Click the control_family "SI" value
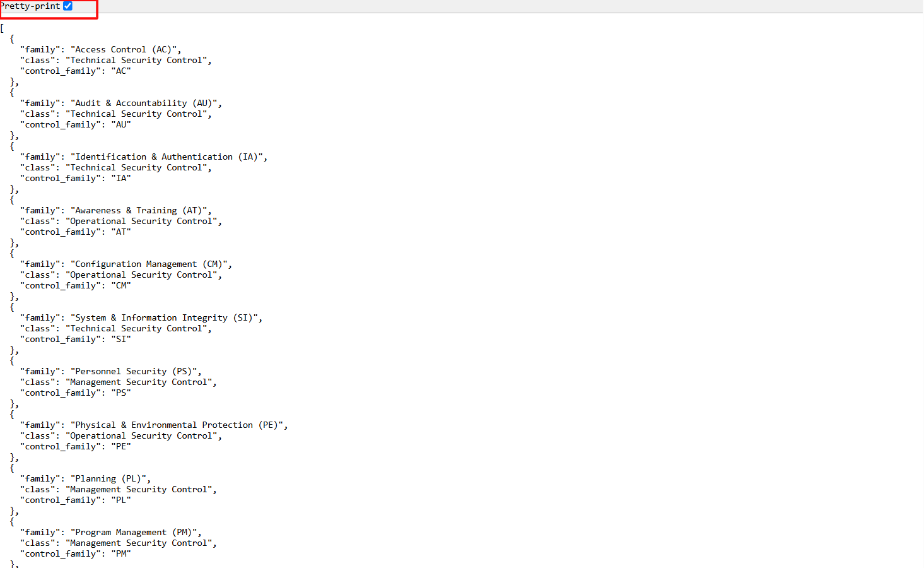924x568 pixels. click(121, 340)
